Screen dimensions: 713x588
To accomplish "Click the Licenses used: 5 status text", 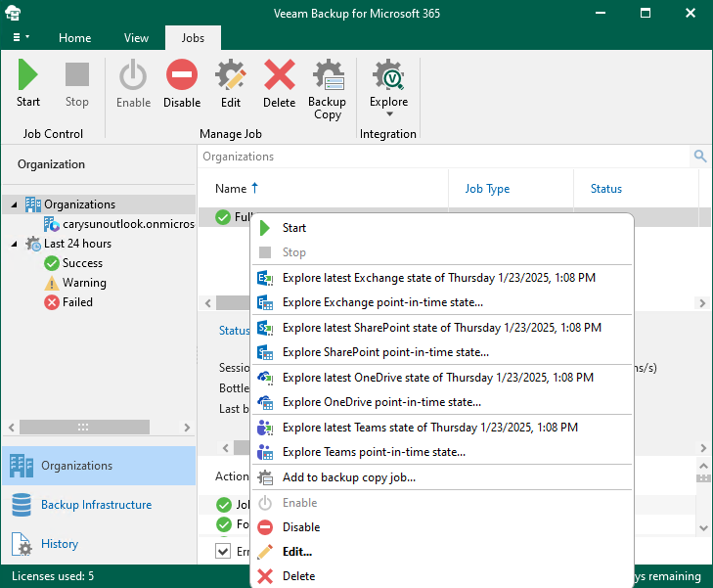I will click(53, 576).
